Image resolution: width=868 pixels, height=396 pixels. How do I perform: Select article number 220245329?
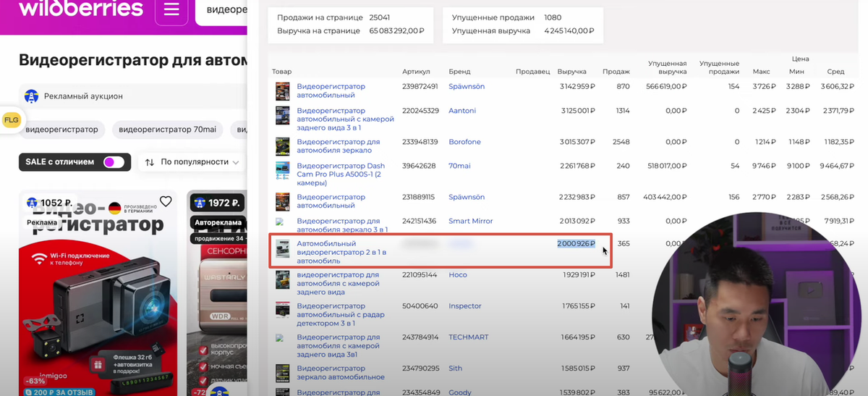(420, 111)
